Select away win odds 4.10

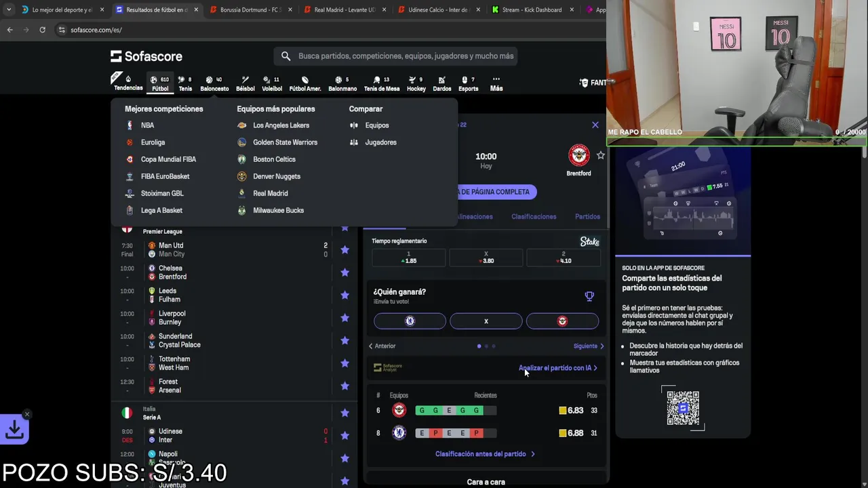[x=563, y=258]
